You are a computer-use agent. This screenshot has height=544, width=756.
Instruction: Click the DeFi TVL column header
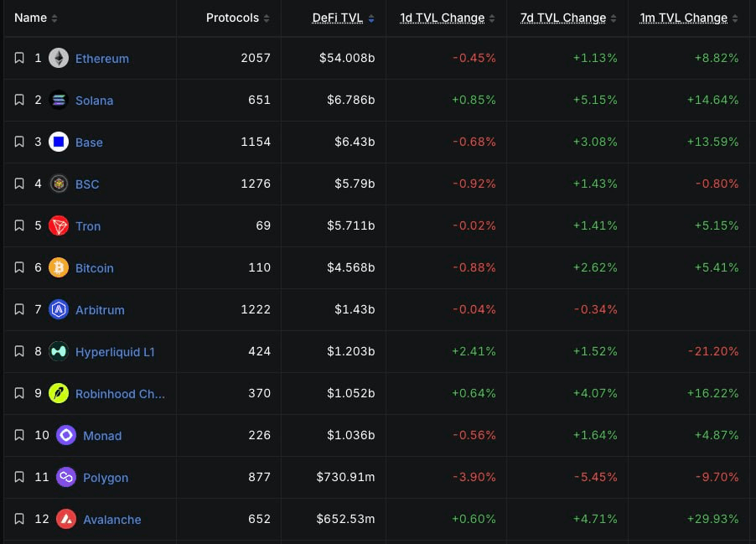338,18
